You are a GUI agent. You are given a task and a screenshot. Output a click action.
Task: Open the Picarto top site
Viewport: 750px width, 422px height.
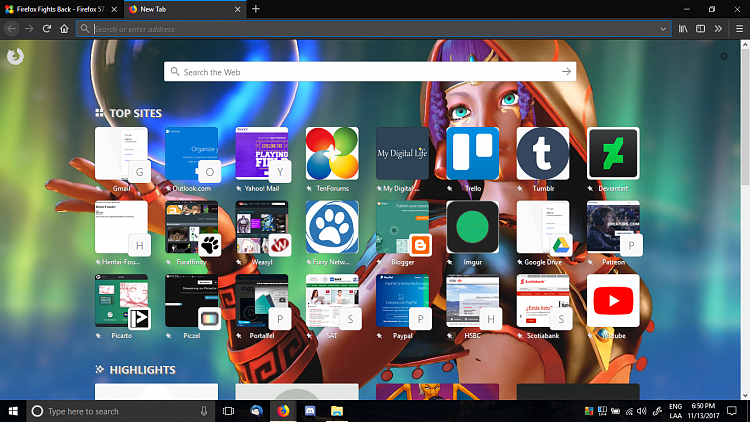(x=121, y=301)
